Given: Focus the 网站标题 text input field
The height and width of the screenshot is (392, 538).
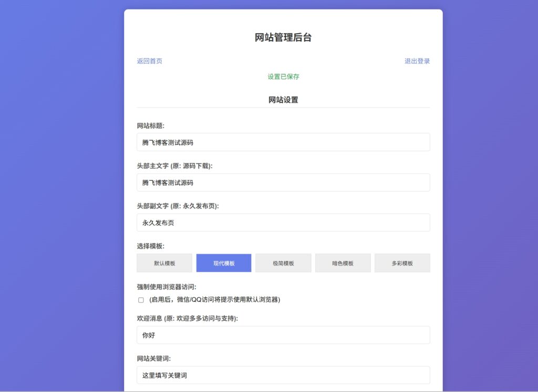Looking at the screenshot, I should click(283, 142).
